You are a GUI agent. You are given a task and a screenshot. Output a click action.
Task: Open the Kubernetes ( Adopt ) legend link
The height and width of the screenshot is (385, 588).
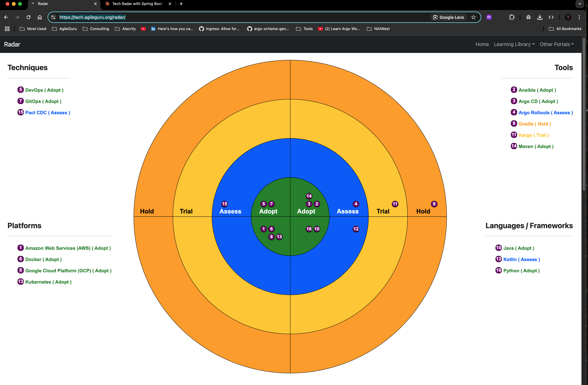click(x=48, y=282)
